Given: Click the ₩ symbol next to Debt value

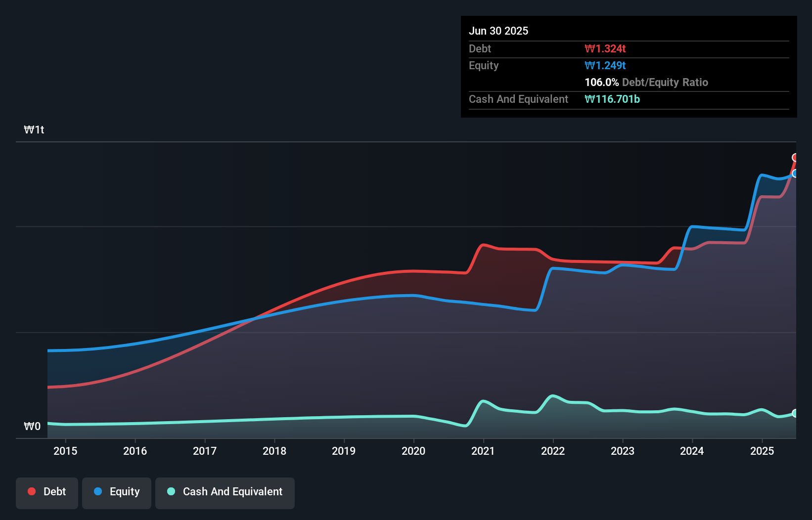Looking at the screenshot, I should pyautogui.click(x=588, y=48).
